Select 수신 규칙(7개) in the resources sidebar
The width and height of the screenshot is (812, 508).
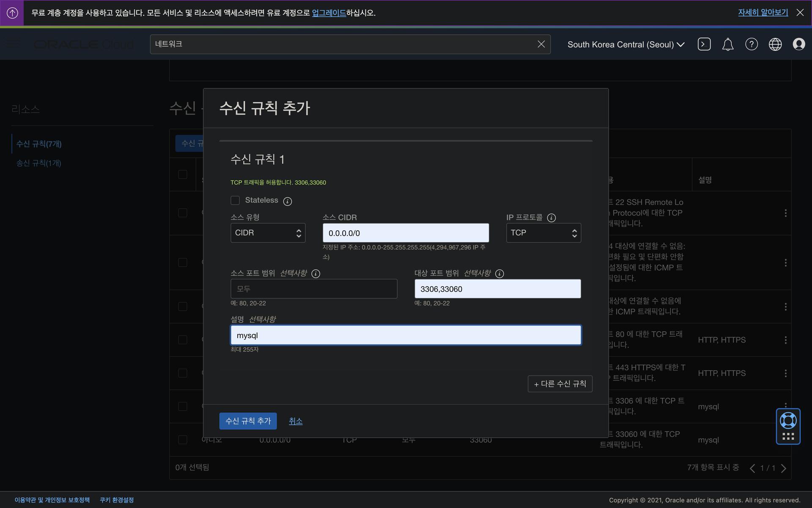click(x=39, y=144)
